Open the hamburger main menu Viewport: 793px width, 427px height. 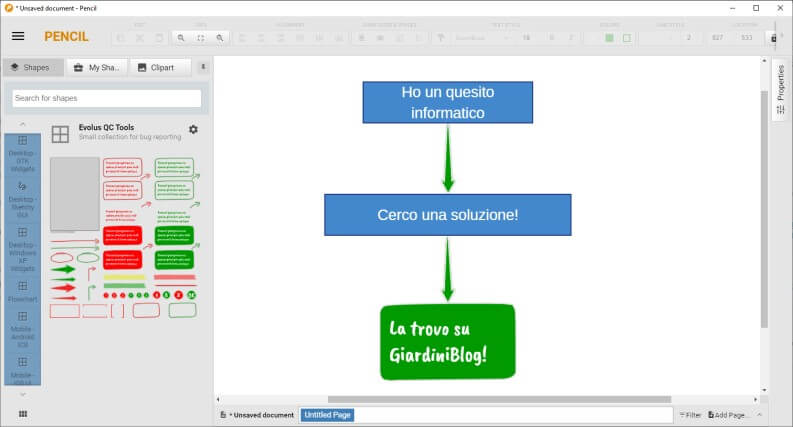(x=18, y=36)
